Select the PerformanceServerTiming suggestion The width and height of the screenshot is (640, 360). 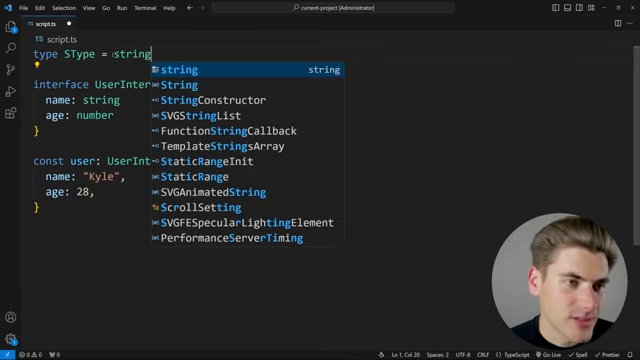[248, 238]
